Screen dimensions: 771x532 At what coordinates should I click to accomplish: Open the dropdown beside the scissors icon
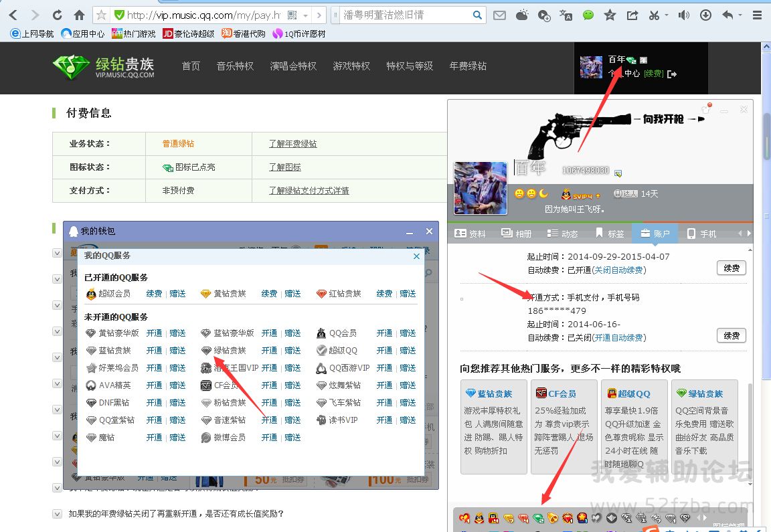pos(667,15)
